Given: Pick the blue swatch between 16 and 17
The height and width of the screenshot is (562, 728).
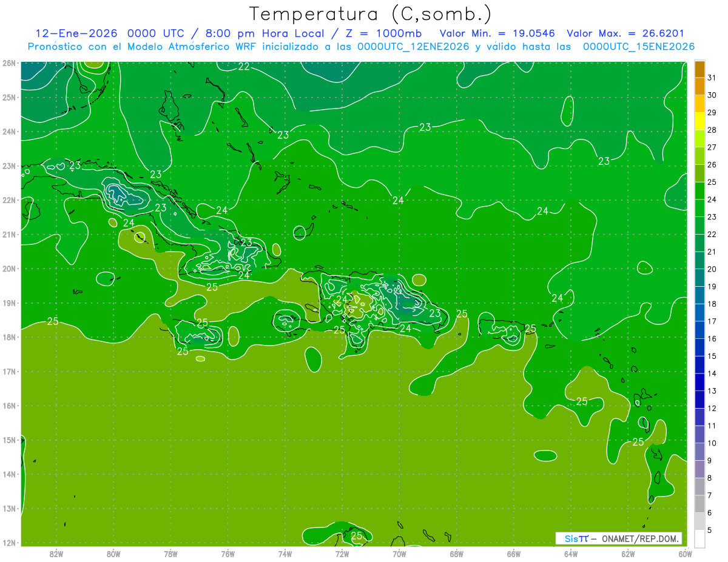Looking at the screenshot, I should [699, 330].
